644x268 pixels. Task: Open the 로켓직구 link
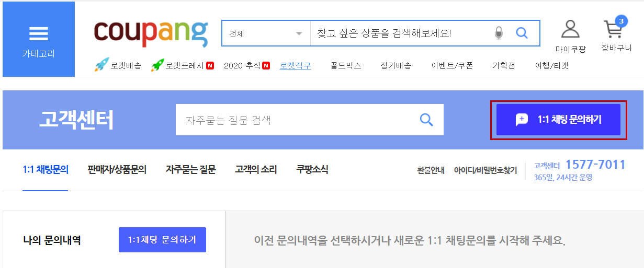click(296, 66)
